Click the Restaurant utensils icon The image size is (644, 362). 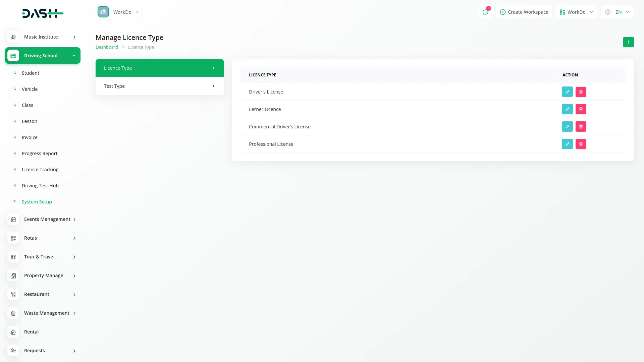[13, 294]
